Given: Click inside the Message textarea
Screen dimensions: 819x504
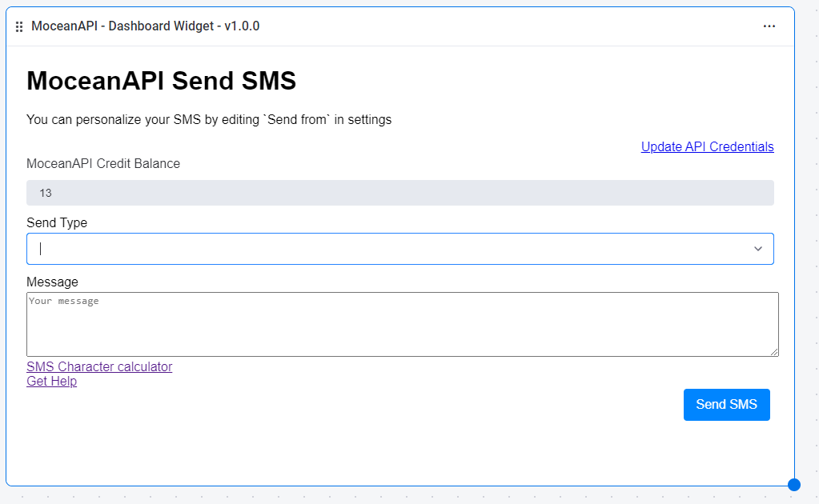Looking at the screenshot, I should tap(400, 324).
